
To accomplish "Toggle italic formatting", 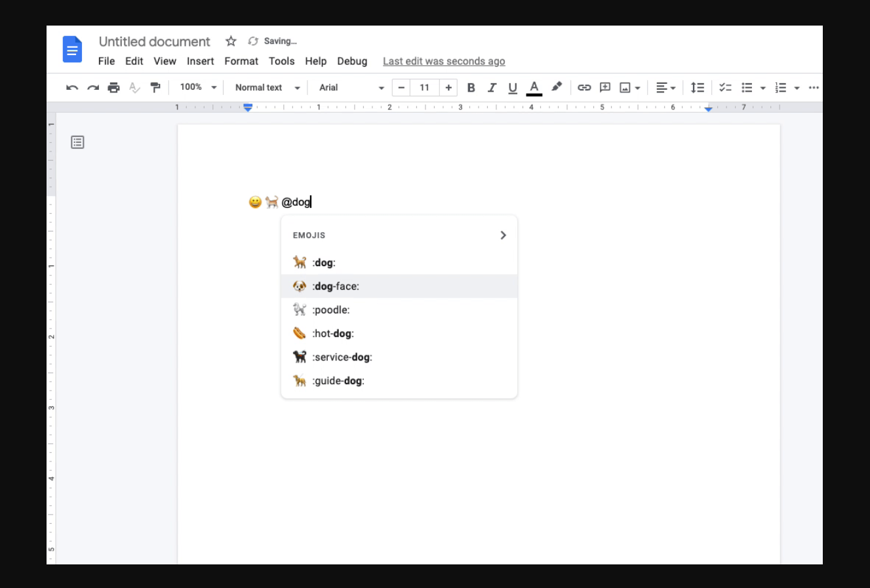I will pyautogui.click(x=492, y=88).
